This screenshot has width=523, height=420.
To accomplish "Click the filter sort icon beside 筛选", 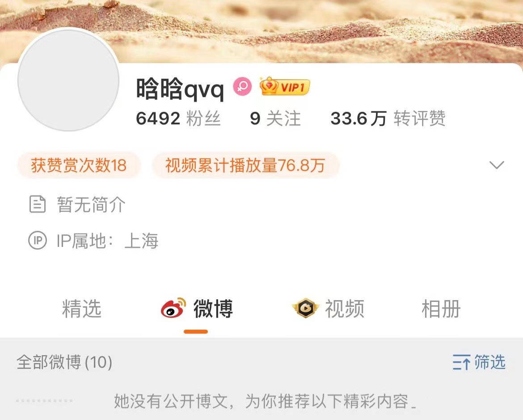I will pos(462,362).
